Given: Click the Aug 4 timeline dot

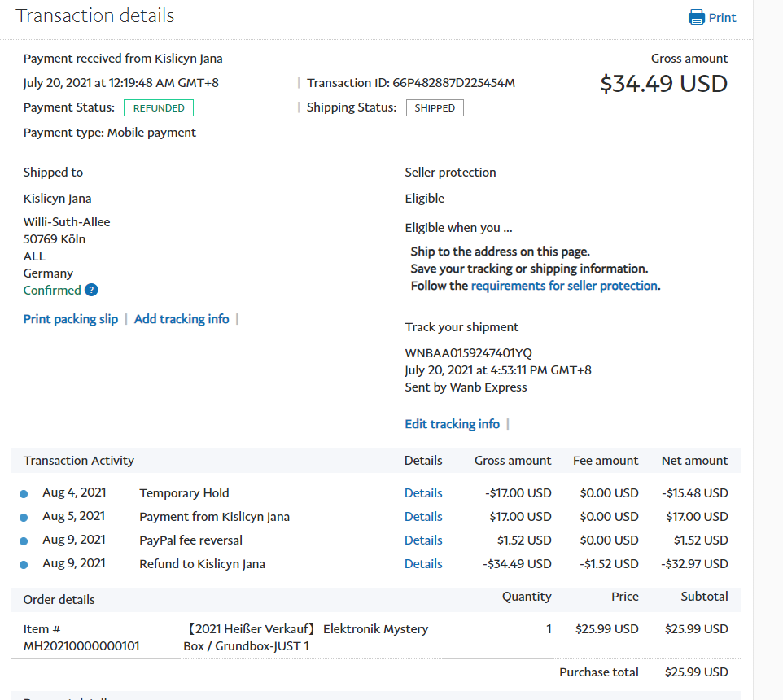Looking at the screenshot, I should pyautogui.click(x=24, y=494).
